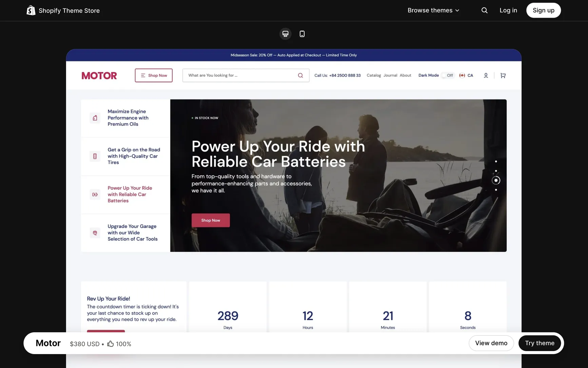The width and height of the screenshot is (588, 368).
Task: Open the account user icon in Motor header
Action: click(486, 75)
